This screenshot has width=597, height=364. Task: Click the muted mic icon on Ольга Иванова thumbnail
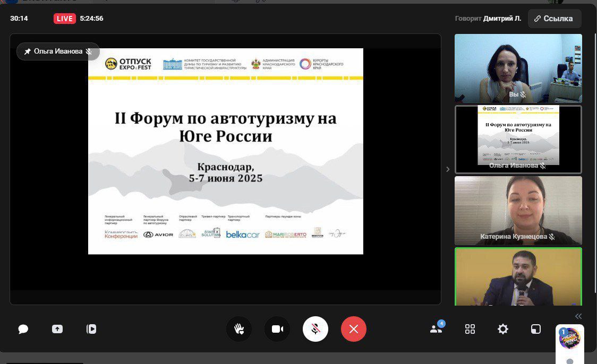[542, 166]
